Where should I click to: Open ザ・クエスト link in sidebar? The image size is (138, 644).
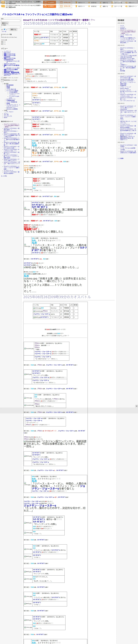10,112
